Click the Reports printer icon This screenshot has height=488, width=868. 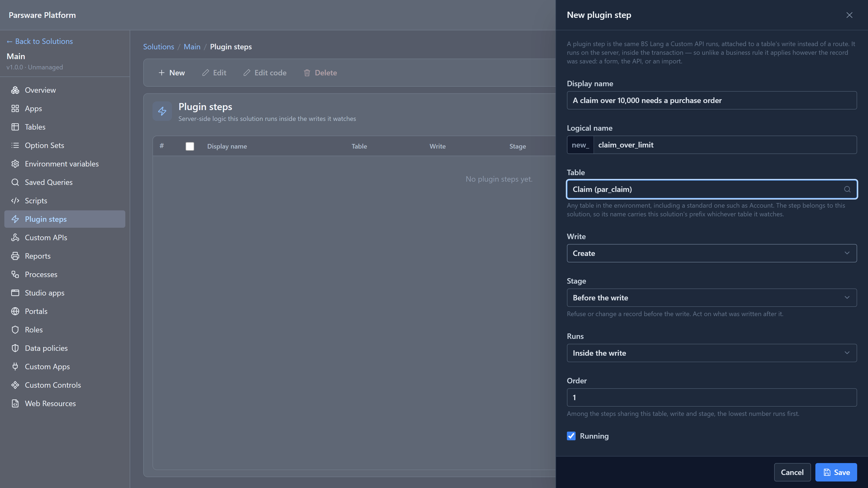15,256
